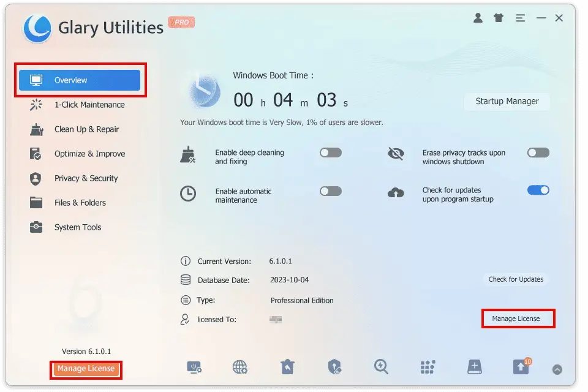588x392 pixels.
Task: Turn on automatic maintenance toggle
Action: coord(330,191)
